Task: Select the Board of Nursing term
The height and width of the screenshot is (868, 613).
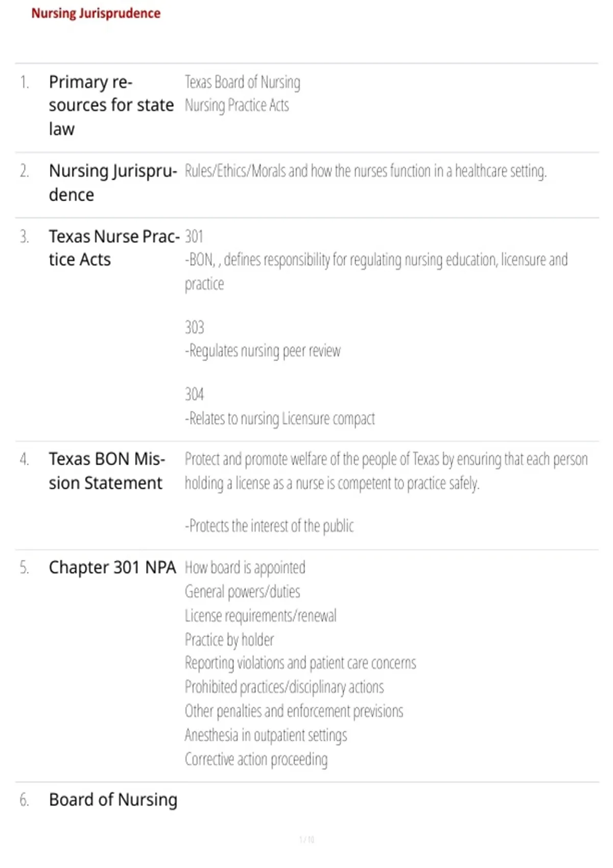Action: point(113,800)
